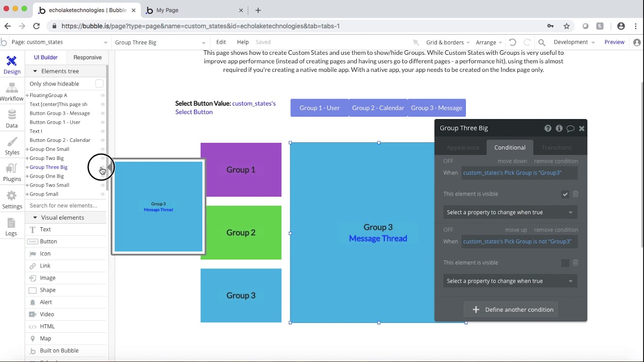Collapse the Elements tree section

[x=35, y=71]
